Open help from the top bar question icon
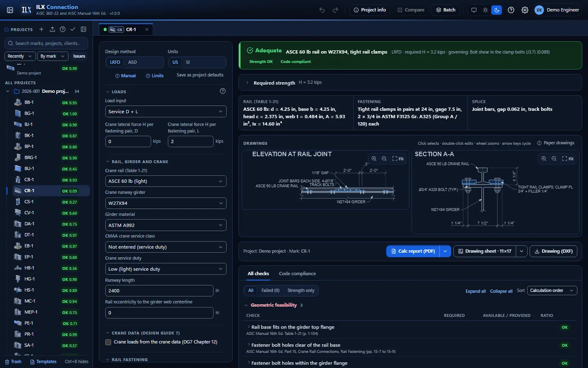The image size is (588, 368). pyautogui.click(x=511, y=10)
